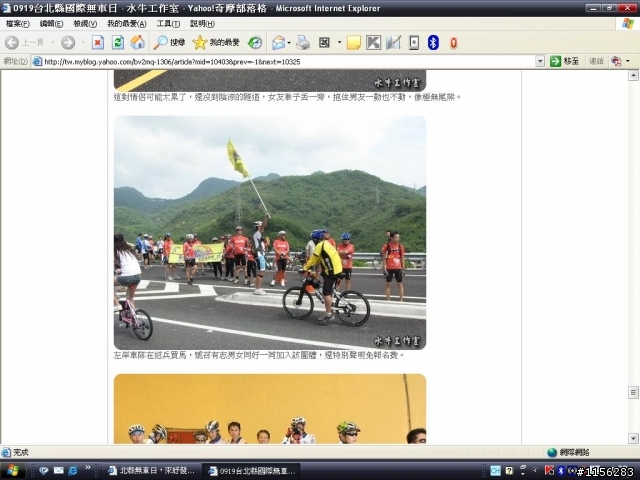Click the caption starting 左岸車隊在招兵買馬
Image resolution: width=640 pixels, height=480 pixels.
coord(259,355)
